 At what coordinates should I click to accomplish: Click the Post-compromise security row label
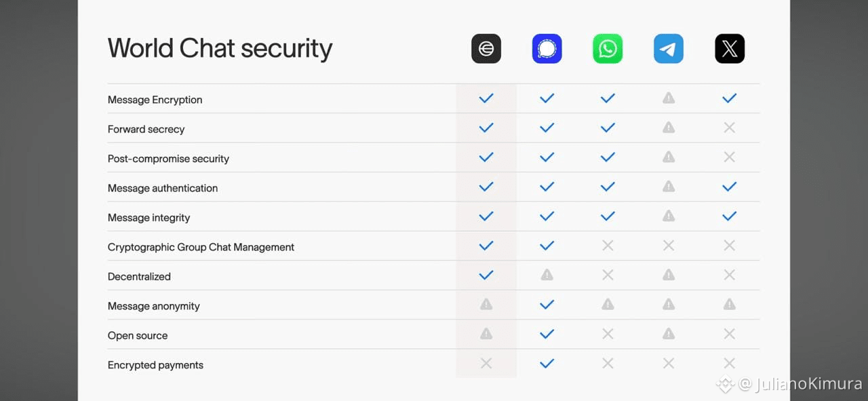pyautogui.click(x=168, y=159)
